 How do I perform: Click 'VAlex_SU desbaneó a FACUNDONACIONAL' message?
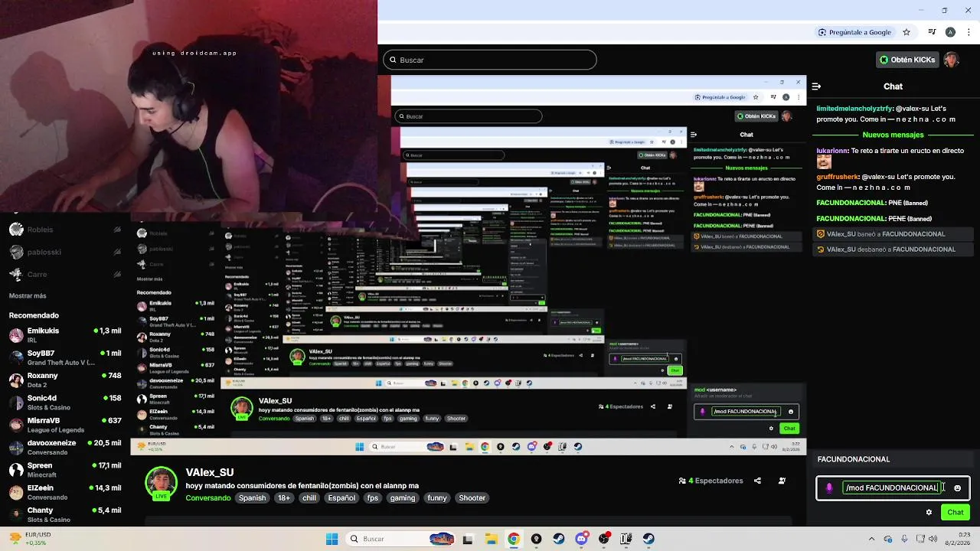(891, 249)
